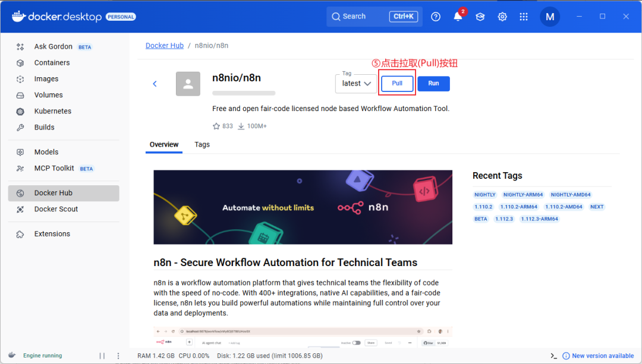This screenshot has height=364, width=642.
Task: Click the 1.110.2-ARM64 tag chip
Action: (519, 207)
